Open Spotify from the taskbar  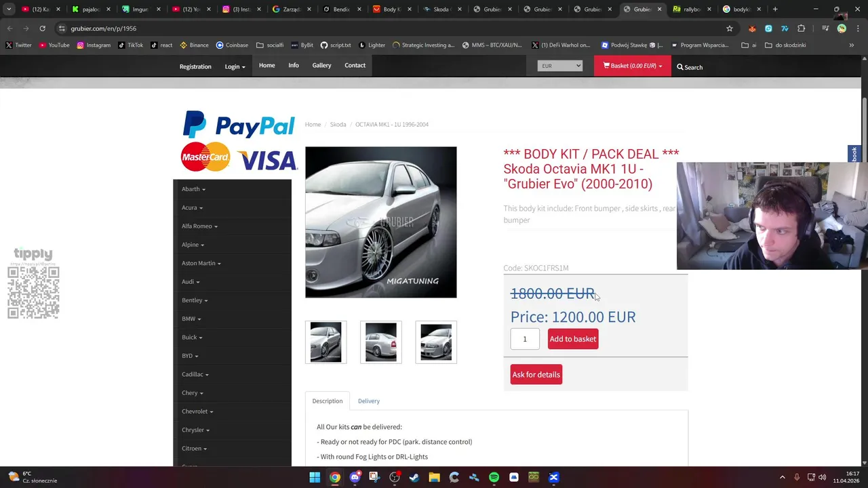pyautogui.click(x=494, y=477)
